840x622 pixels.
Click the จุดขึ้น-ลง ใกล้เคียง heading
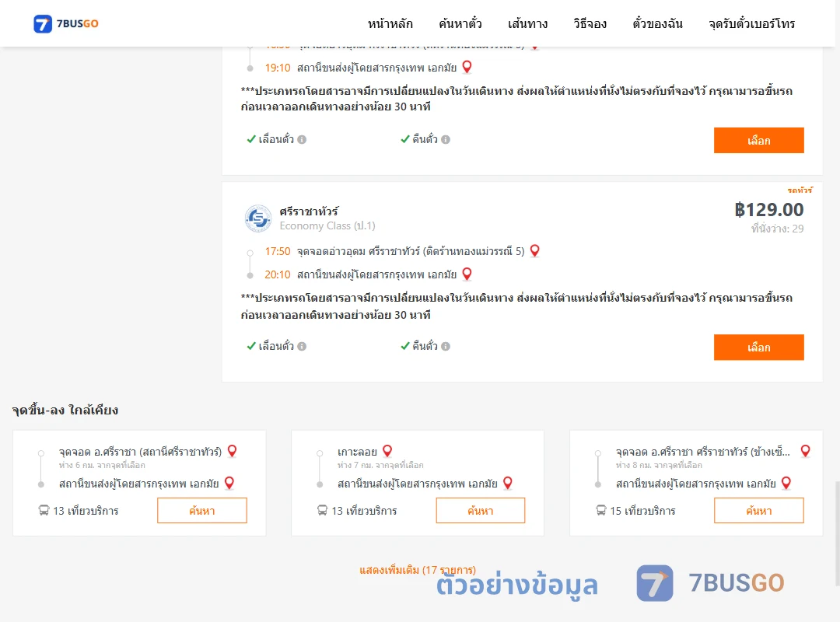tap(65, 411)
